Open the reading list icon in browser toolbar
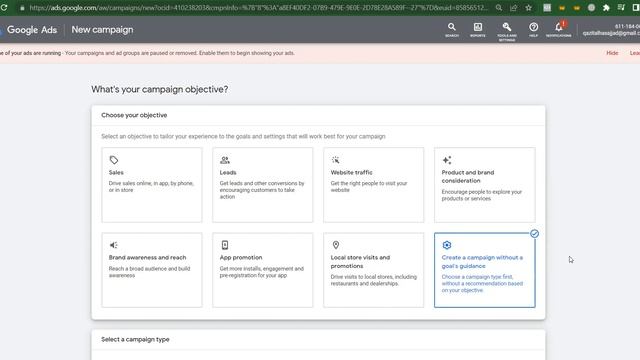Image resolution: width=640 pixels, height=360 pixels. [621, 8]
